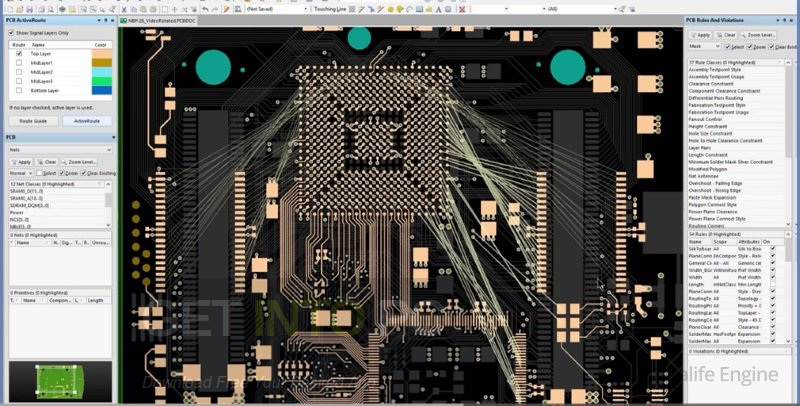Open the Nets dropdown in PCB panel
This screenshot has height=406, width=800.
[60, 150]
